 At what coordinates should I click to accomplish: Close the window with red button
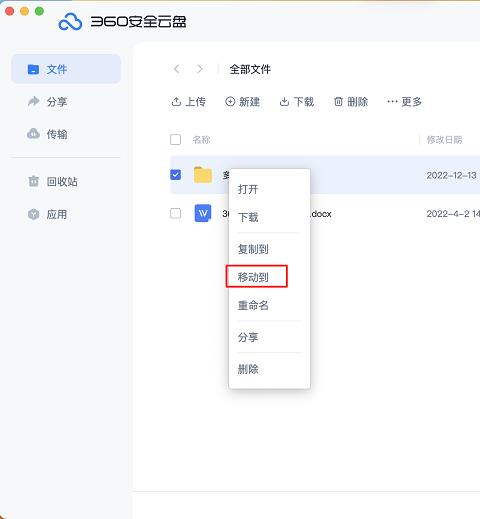click(10, 11)
